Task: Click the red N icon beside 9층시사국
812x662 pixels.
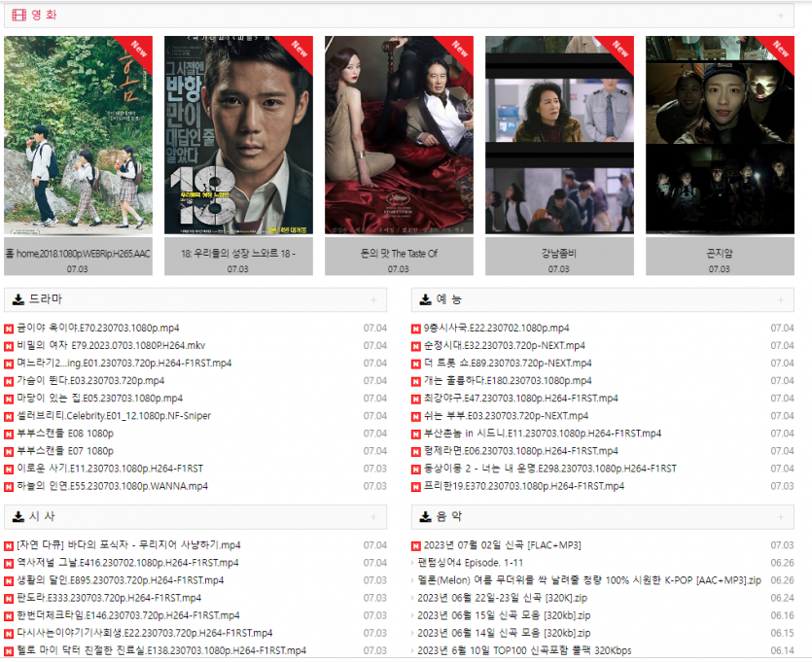Action: tap(417, 329)
